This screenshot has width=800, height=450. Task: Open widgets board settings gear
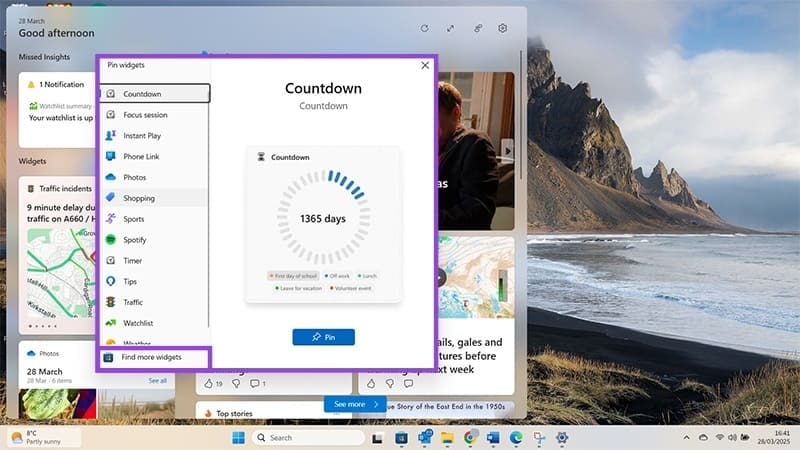(503, 29)
